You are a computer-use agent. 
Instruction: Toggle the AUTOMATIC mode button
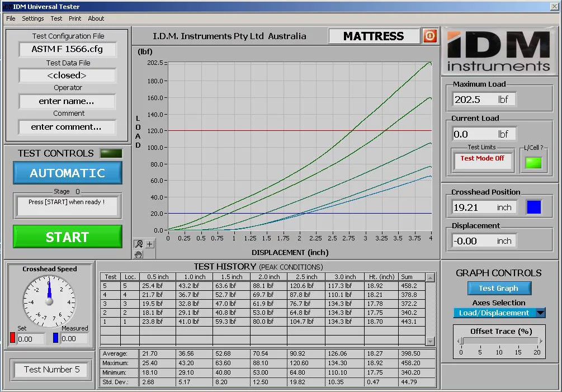pyautogui.click(x=67, y=173)
